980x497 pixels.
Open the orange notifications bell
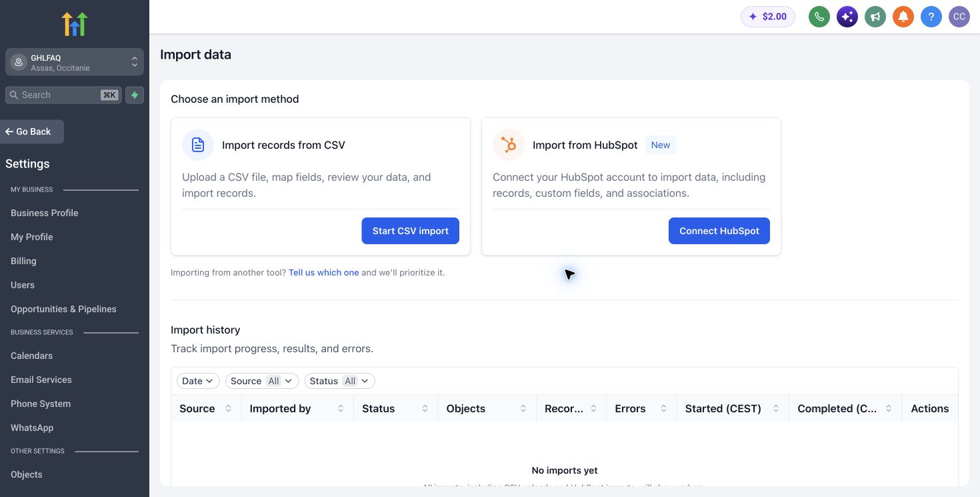coord(903,17)
